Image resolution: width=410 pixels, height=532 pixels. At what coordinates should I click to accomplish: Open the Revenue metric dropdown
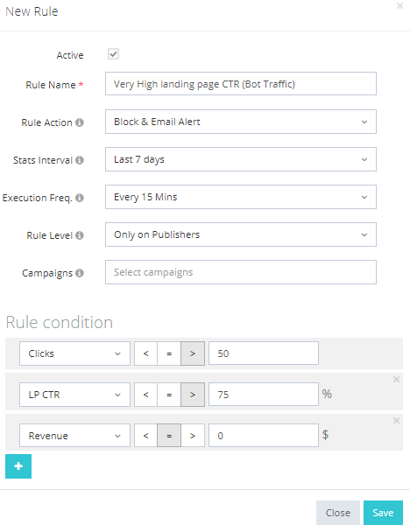pyautogui.click(x=74, y=436)
